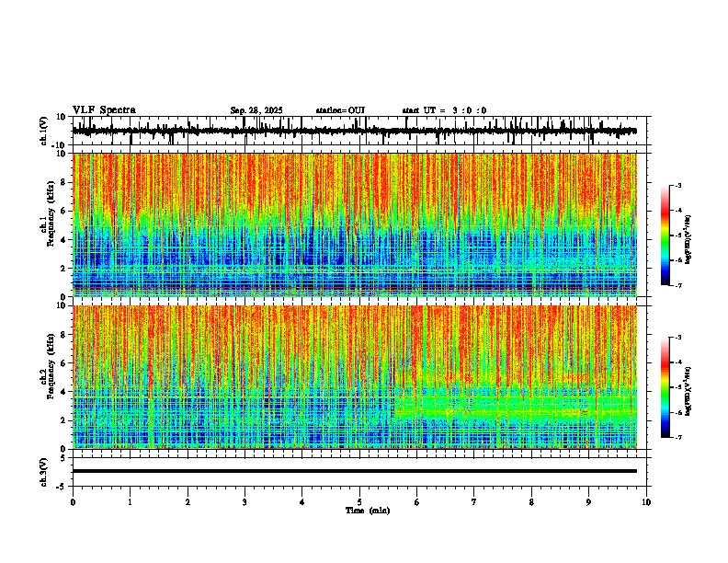Click x-axis tick label "0" on time axis
The image size is (728, 563).
tap(73, 502)
